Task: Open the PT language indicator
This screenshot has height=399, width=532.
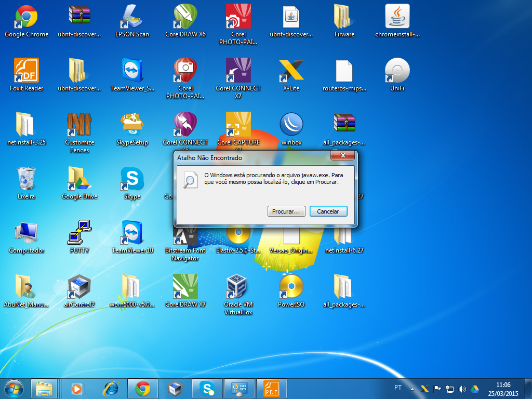Action: [398, 388]
